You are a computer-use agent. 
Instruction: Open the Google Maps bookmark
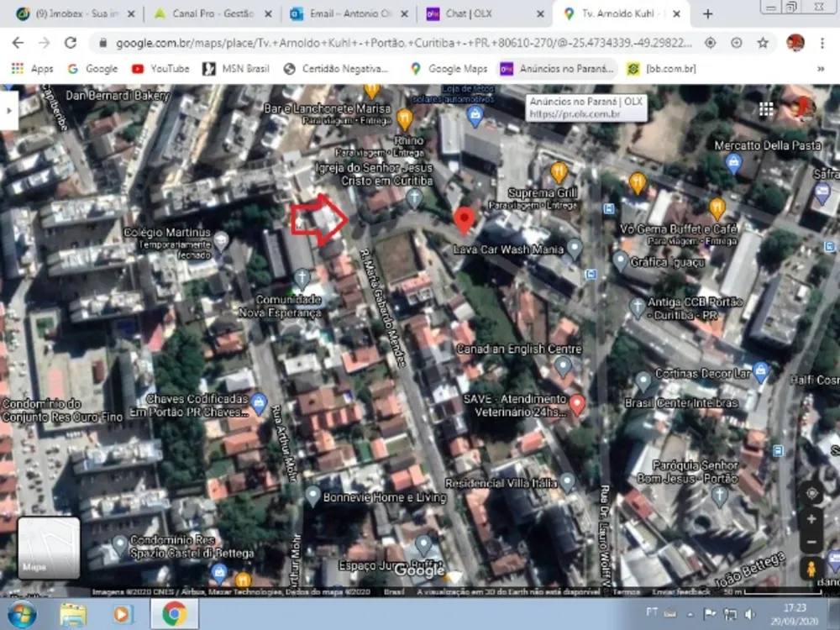pyautogui.click(x=449, y=69)
